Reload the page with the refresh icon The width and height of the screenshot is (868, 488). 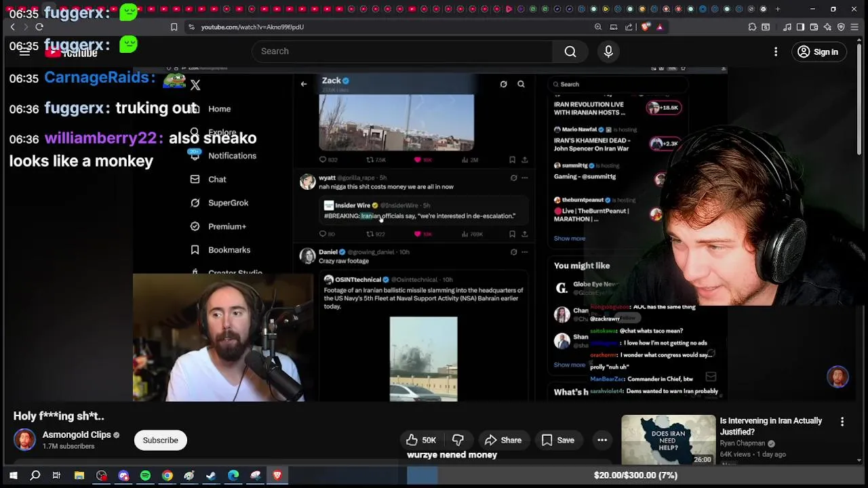coord(39,27)
